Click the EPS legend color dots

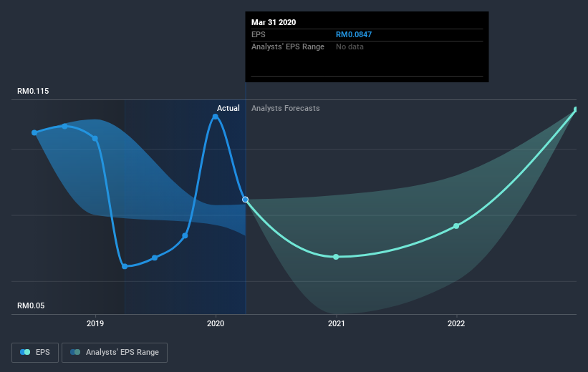(24, 352)
